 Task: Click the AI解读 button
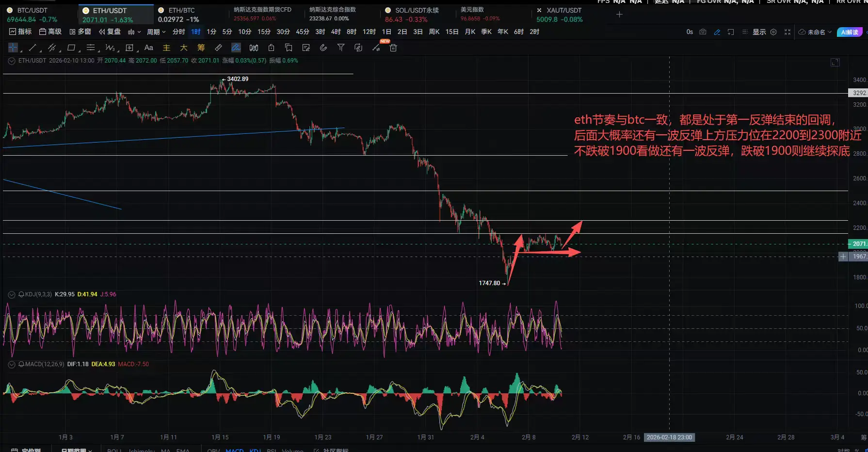click(x=850, y=32)
